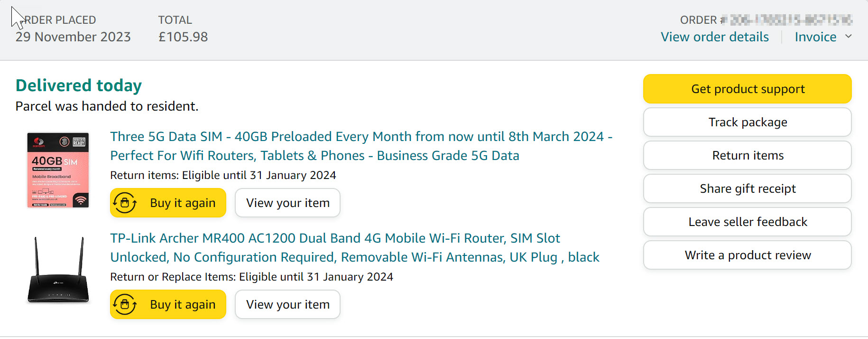Click the cart-refresh icon beside the 5G SIM
The width and height of the screenshot is (868, 339).
(x=125, y=203)
